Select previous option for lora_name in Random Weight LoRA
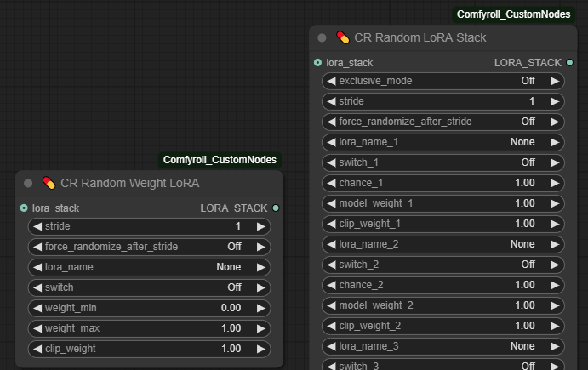Image resolution: width=588 pixels, height=370 pixels. 37,267
